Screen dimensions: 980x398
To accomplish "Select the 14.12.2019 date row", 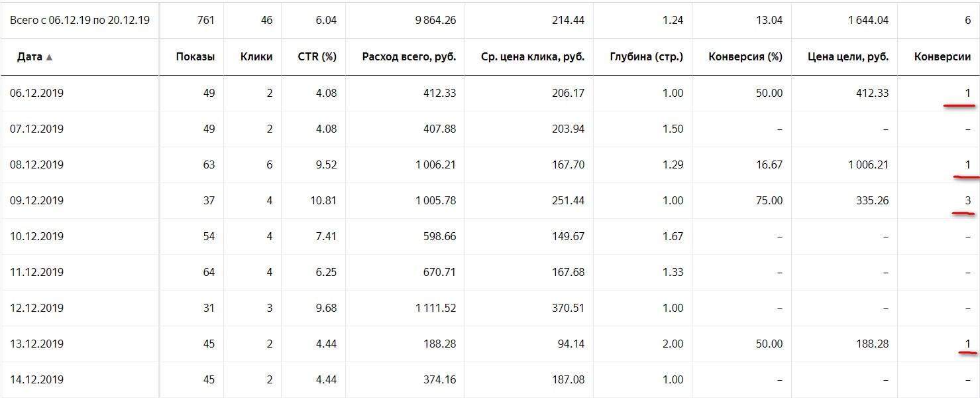I will tap(490, 379).
